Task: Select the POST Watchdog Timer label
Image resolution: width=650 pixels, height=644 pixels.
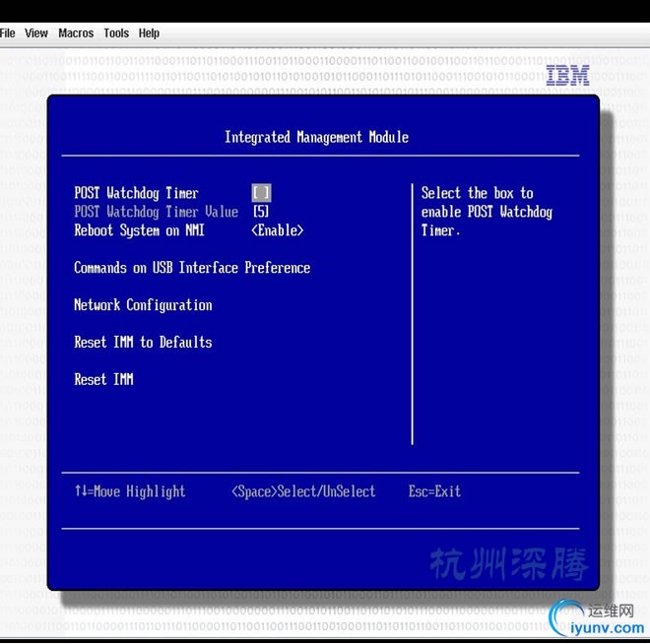Action: click(136, 193)
